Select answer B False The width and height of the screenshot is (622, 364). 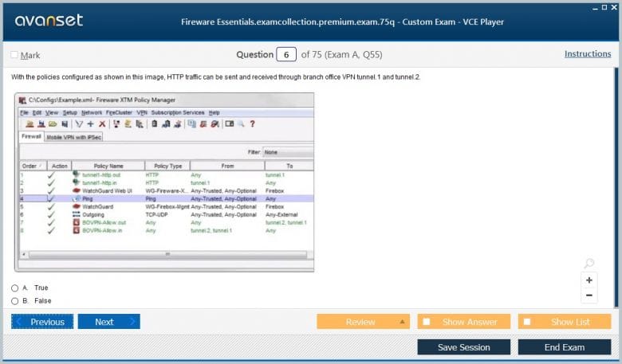coord(15,301)
